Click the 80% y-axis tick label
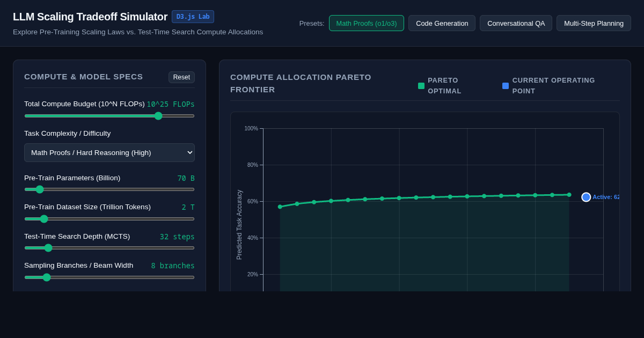Viewport: 644px width, 338px height. coord(253,165)
